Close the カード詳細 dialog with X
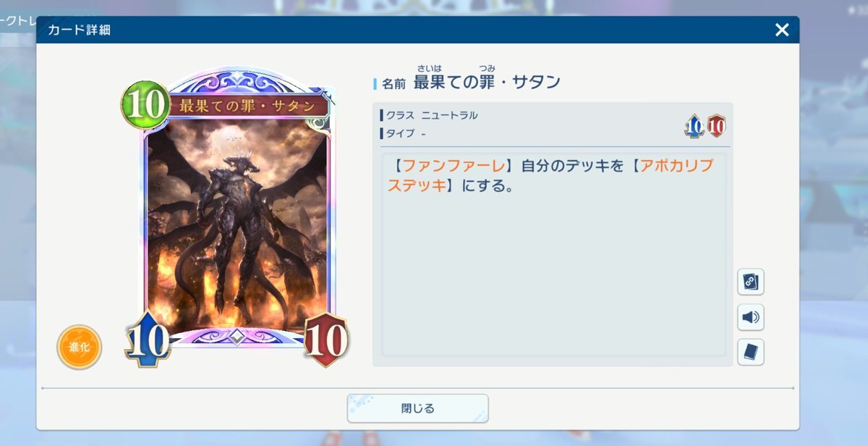 point(782,30)
